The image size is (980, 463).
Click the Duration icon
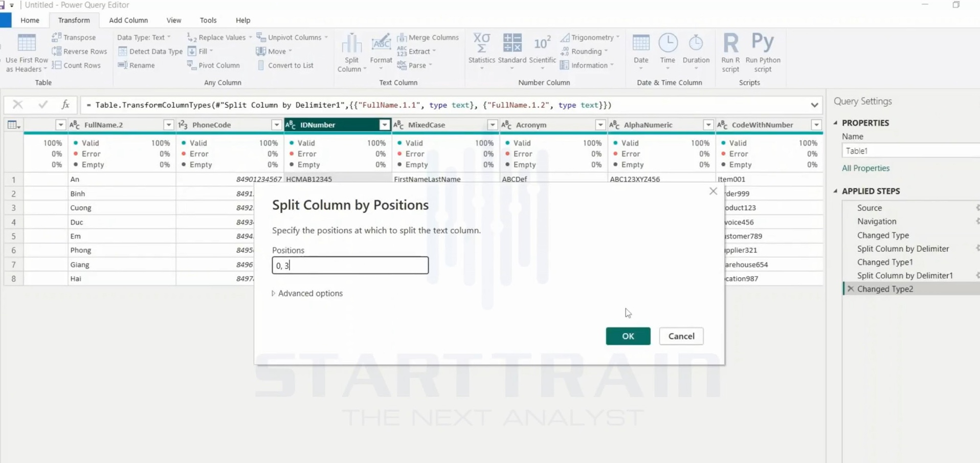[x=696, y=51]
